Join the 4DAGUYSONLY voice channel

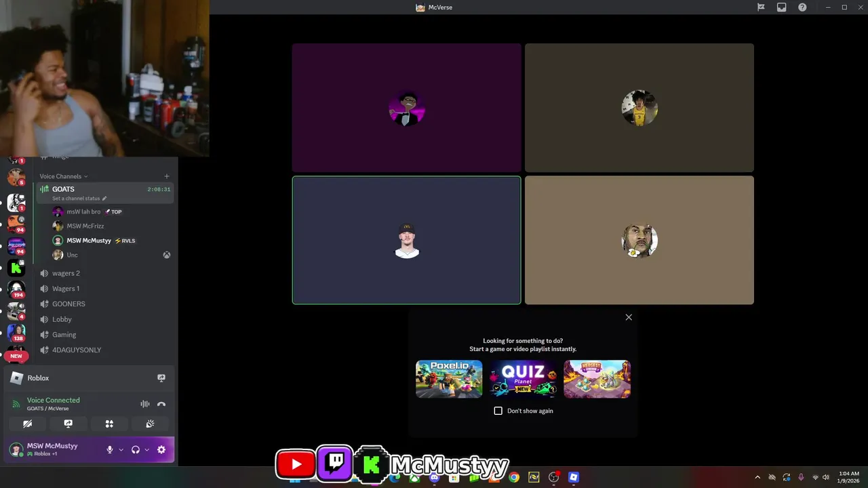click(105, 350)
